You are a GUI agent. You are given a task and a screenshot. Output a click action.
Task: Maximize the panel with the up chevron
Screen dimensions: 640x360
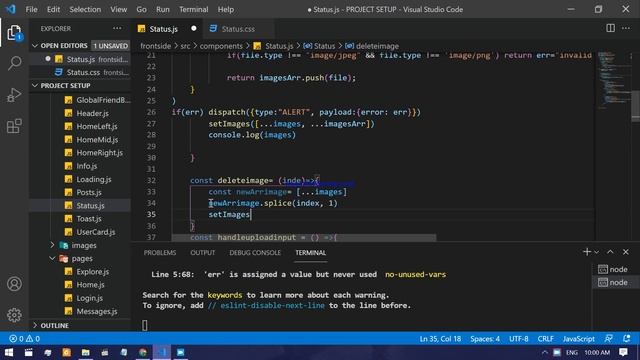click(x=610, y=252)
